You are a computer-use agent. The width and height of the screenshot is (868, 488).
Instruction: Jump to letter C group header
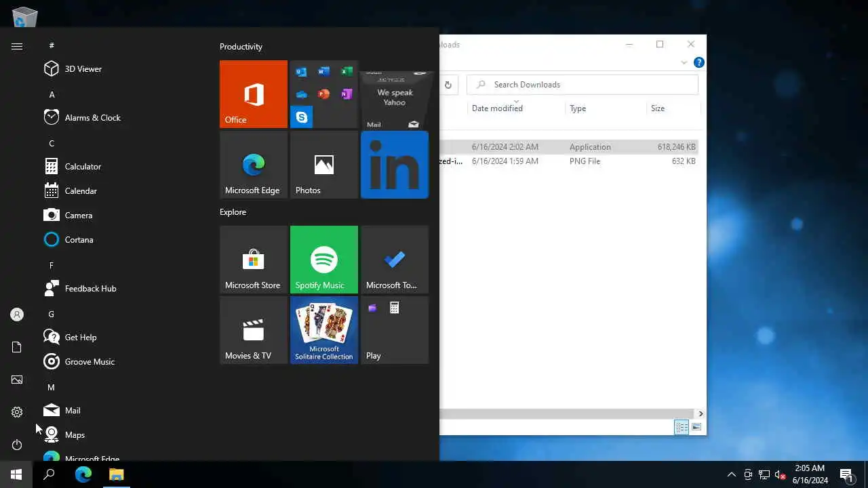point(52,143)
